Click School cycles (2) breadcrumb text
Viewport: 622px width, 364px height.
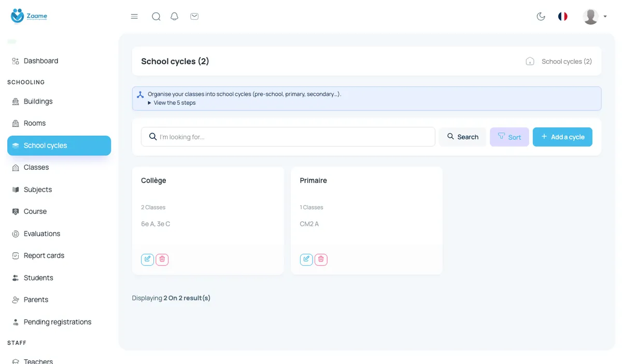click(567, 61)
